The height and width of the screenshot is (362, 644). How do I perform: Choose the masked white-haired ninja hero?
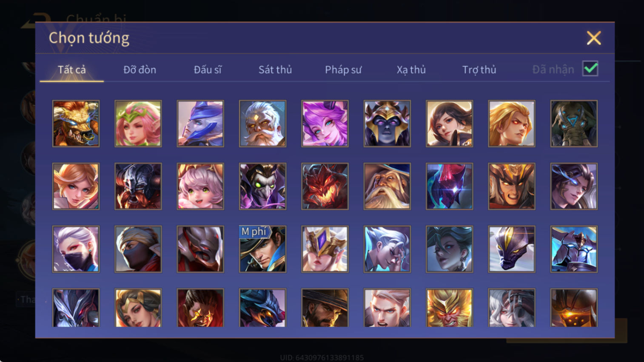pyautogui.click(x=76, y=249)
